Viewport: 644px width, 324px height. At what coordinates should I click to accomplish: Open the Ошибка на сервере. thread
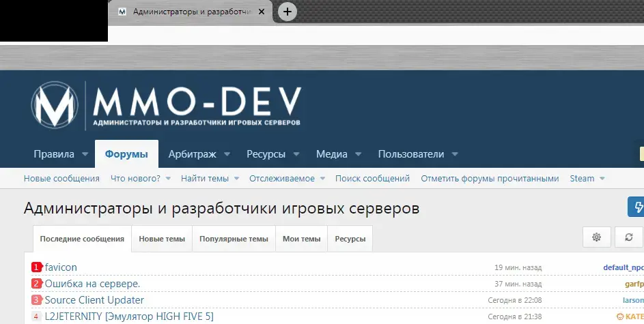pos(92,284)
